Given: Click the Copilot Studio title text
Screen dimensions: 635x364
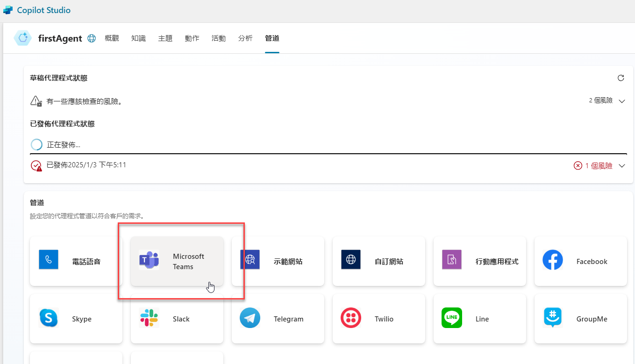Looking at the screenshot, I should [x=44, y=10].
